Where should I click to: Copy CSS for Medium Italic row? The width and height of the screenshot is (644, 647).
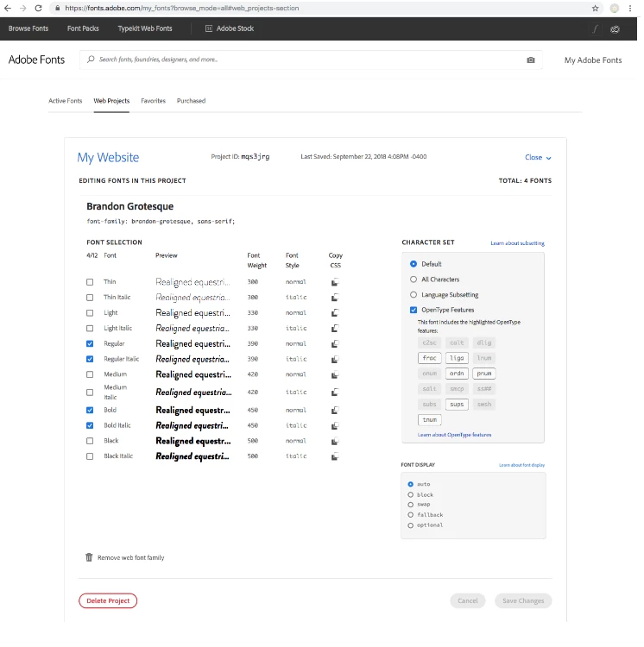click(x=335, y=393)
